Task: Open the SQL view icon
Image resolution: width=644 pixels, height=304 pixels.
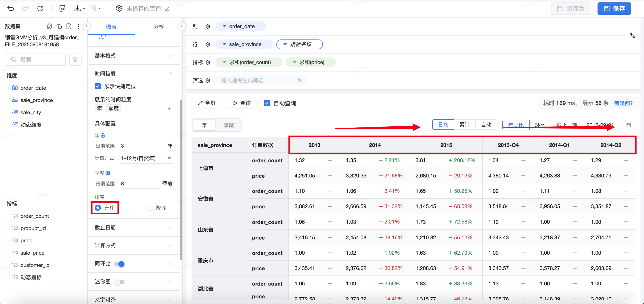Action: tap(62, 9)
